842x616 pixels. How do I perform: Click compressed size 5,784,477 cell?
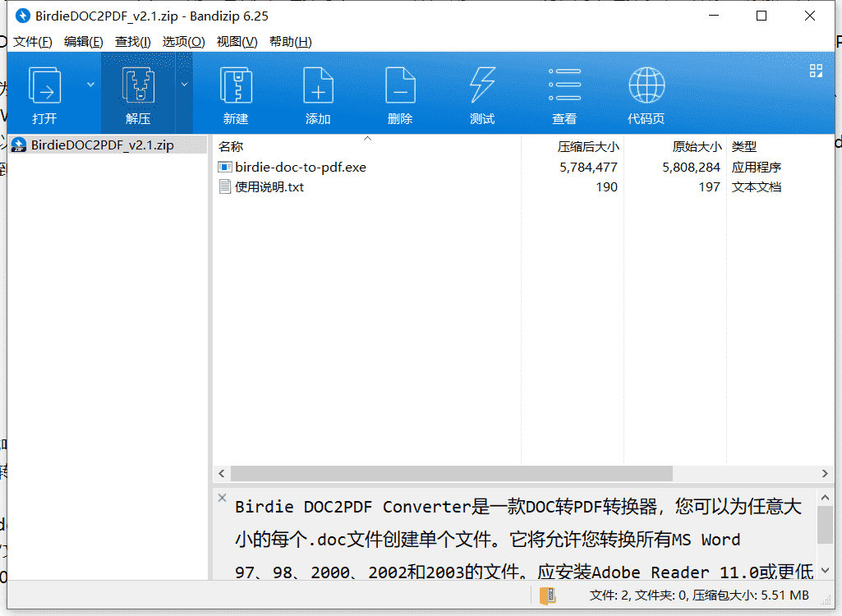click(588, 167)
